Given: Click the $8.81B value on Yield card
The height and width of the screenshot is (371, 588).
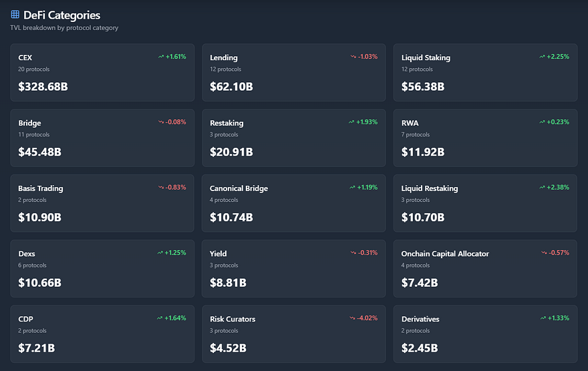Looking at the screenshot, I should [x=228, y=283].
